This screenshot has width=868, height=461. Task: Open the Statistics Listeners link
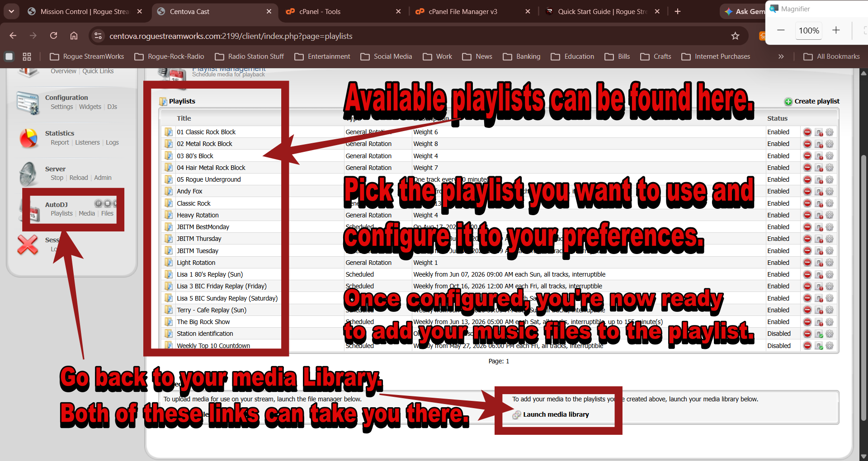[x=87, y=142]
